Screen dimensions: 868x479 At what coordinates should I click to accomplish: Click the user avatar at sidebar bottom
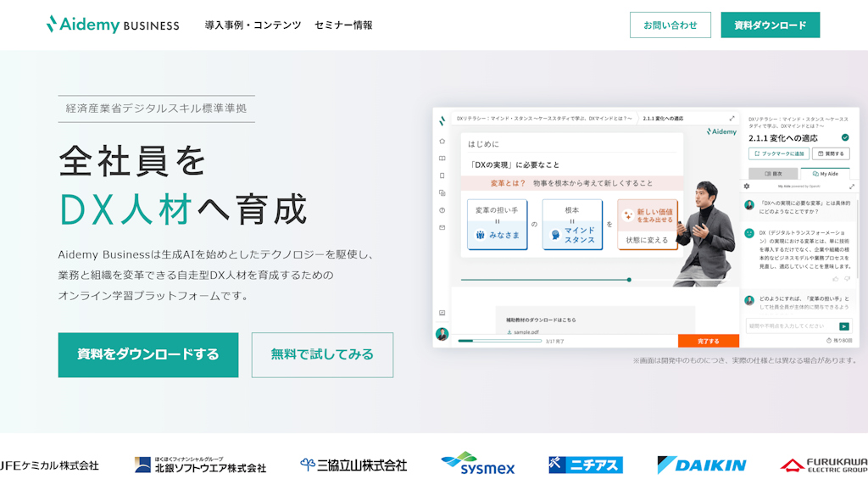442,334
